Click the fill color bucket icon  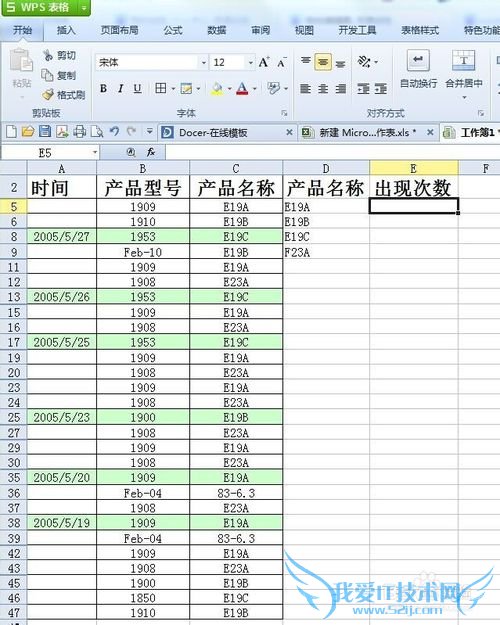pos(217,88)
